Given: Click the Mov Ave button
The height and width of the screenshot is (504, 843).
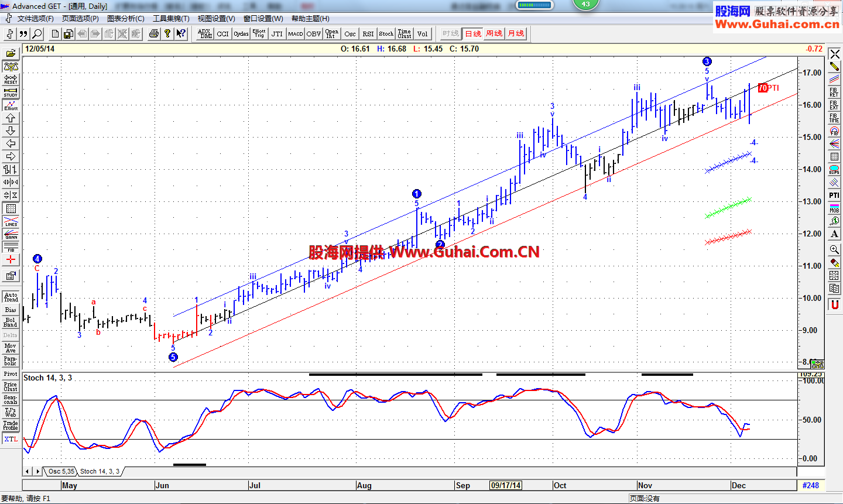Looking at the screenshot, I should point(11,348).
